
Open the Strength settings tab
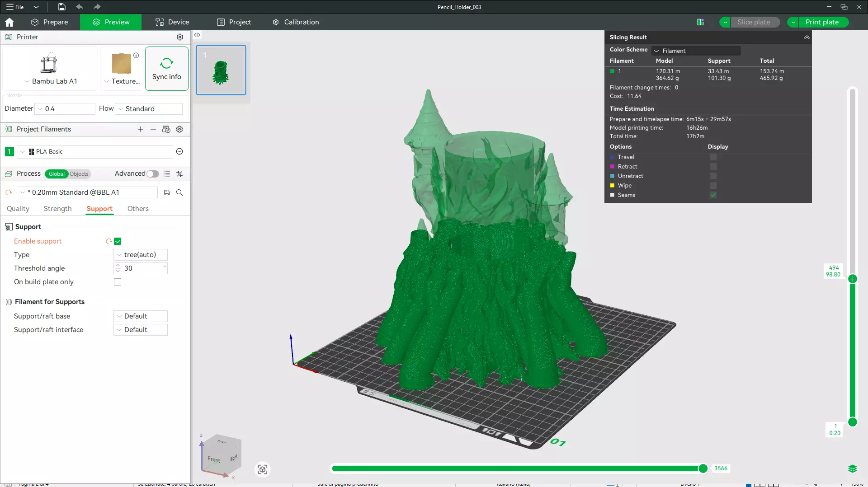[x=58, y=209]
